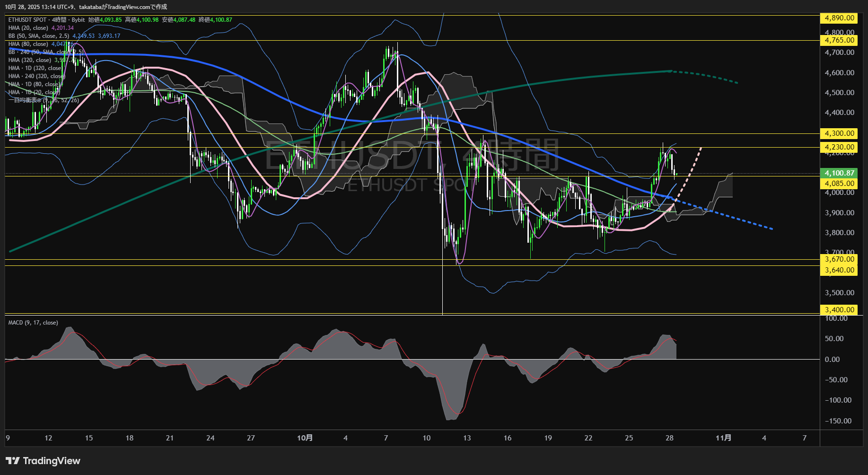Click the 3,640.00 price level label
Screen dimensions: 868x475
(x=839, y=270)
